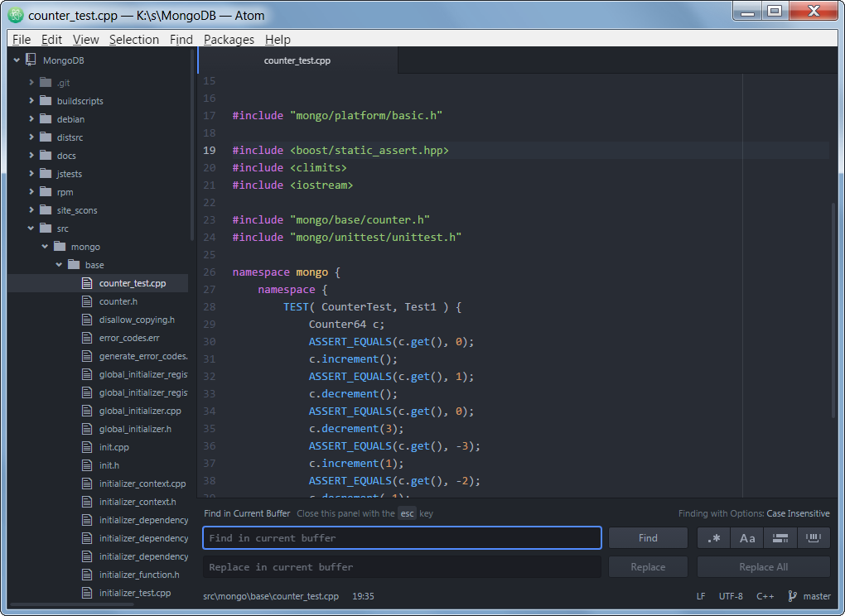Viewport: 845px width, 616px height.
Task: Click the UTF-8 encoding indicator
Action: (731, 596)
